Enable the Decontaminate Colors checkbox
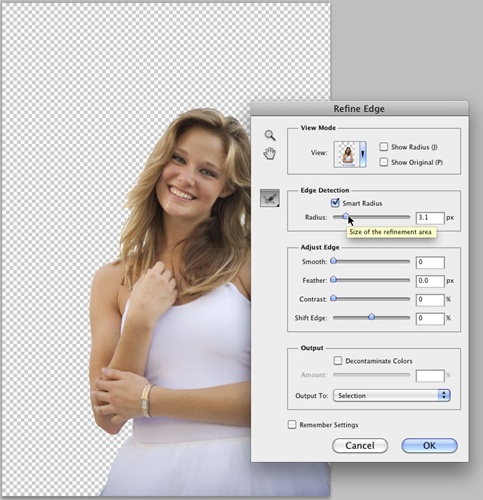 click(338, 361)
